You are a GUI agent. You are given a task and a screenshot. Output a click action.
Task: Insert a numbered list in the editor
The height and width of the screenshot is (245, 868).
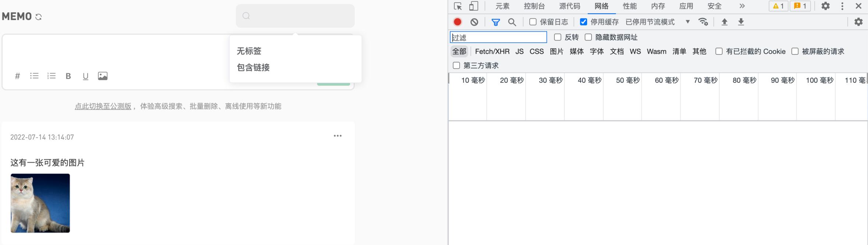click(52, 76)
